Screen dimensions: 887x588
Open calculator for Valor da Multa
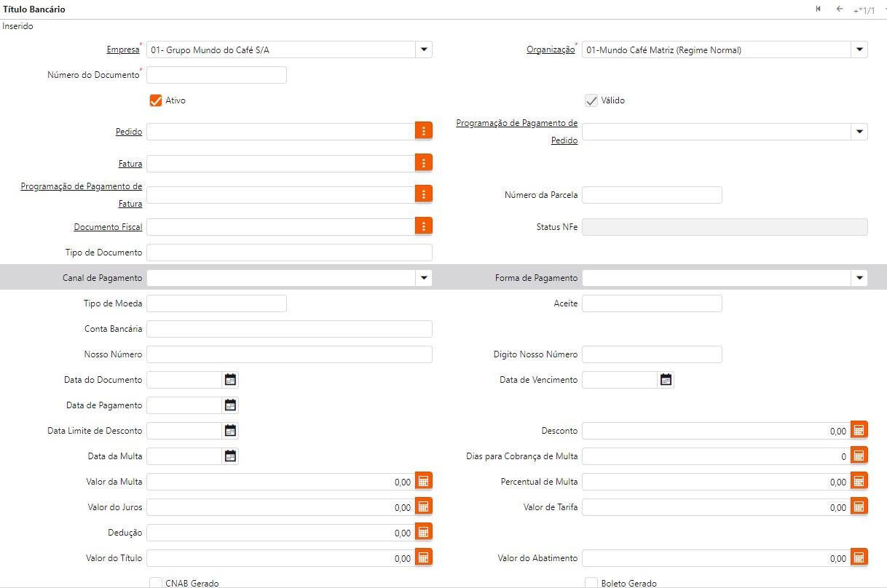(424, 481)
